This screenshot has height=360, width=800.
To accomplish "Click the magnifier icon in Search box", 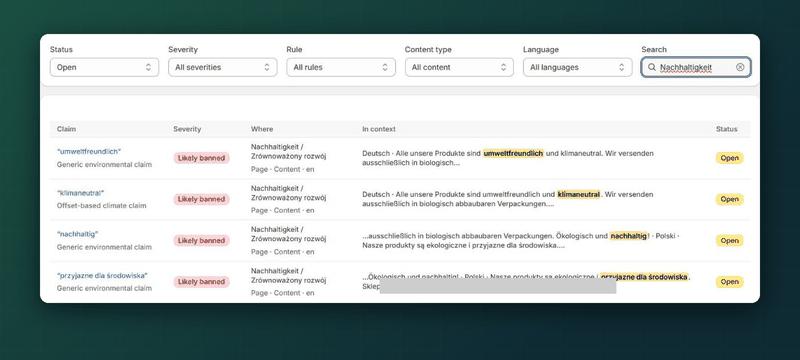I will [x=652, y=67].
